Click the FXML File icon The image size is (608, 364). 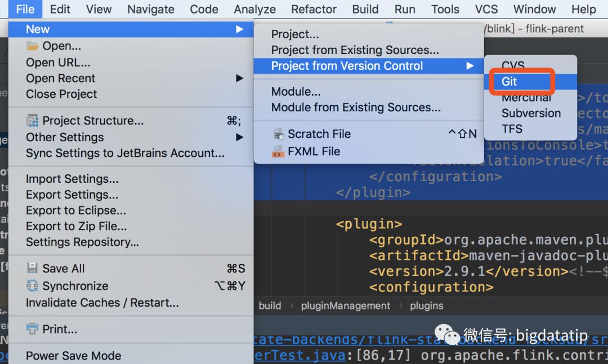click(x=278, y=151)
